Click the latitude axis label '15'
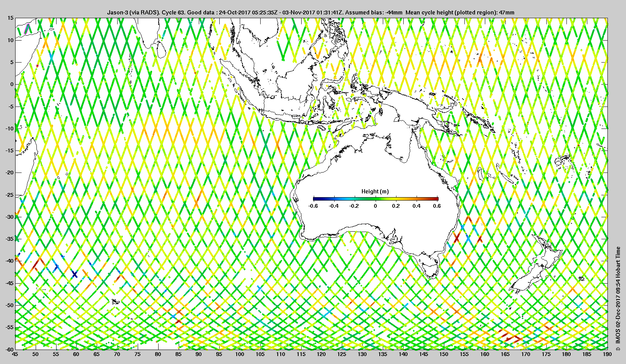The width and height of the screenshot is (626, 364). [10, 18]
